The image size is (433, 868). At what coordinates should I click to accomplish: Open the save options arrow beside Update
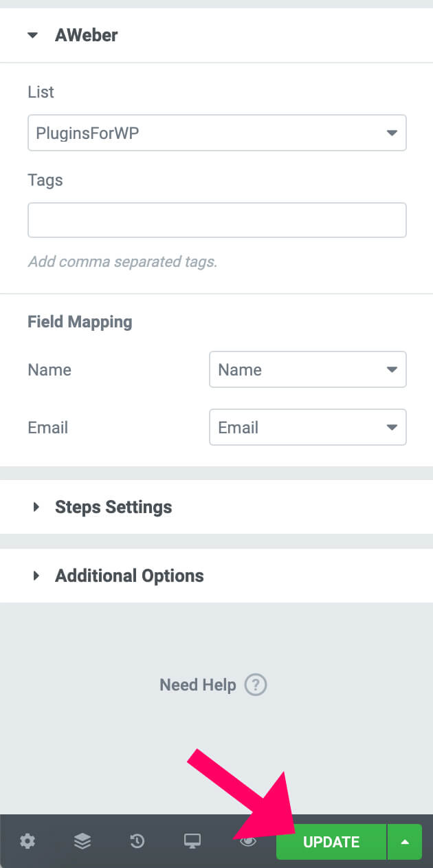point(405,841)
